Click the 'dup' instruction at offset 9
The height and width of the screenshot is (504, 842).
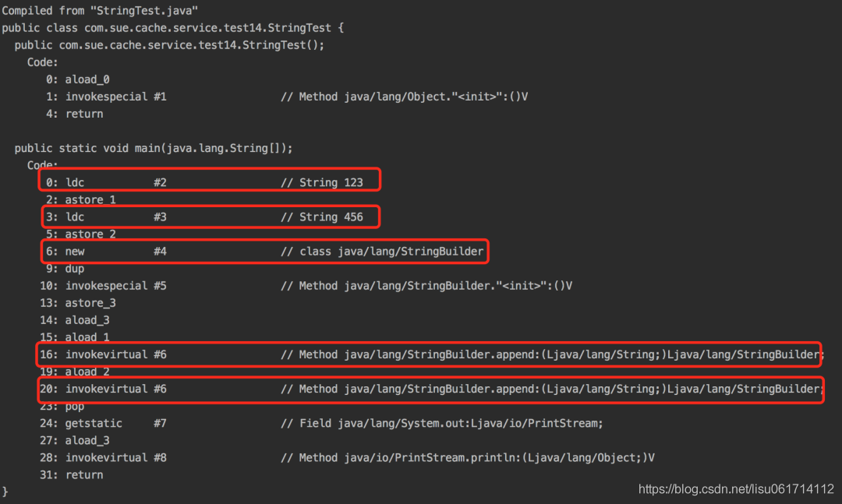[x=65, y=269]
